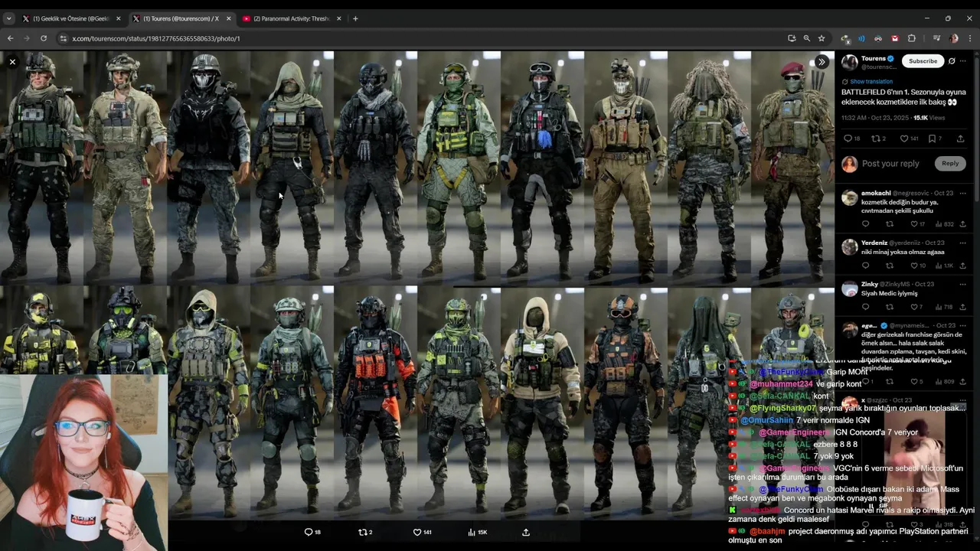Collapse the sidebar with the double-arrow icon
980x551 pixels.
coord(822,62)
